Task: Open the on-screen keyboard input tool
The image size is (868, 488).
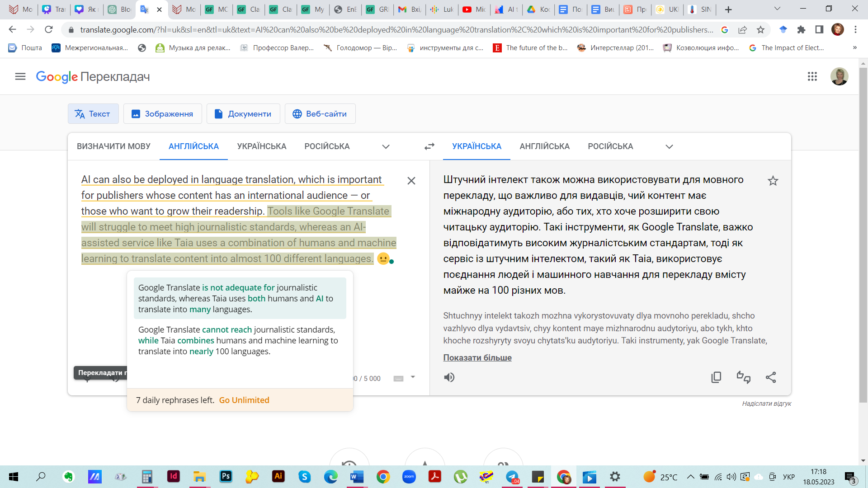Action: point(398,378)
